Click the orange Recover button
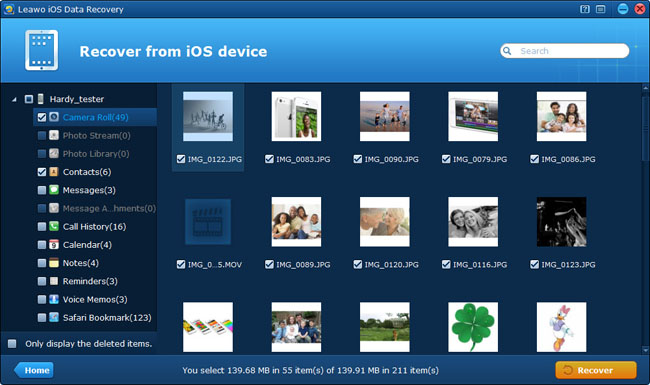650x385 pixels. pyautogui.click(x=596, y=370)
